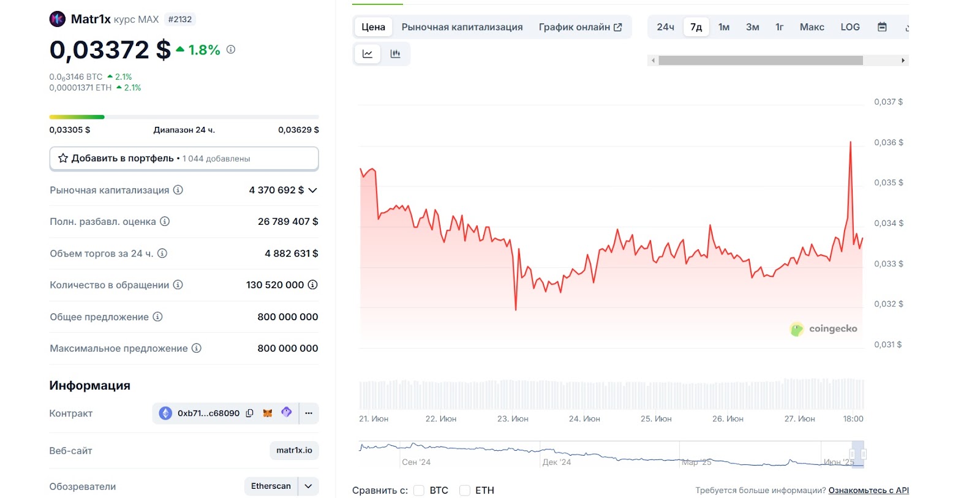Click the horizontal scrollbar above the chart
Screen dimensions: 980x498
760,61
